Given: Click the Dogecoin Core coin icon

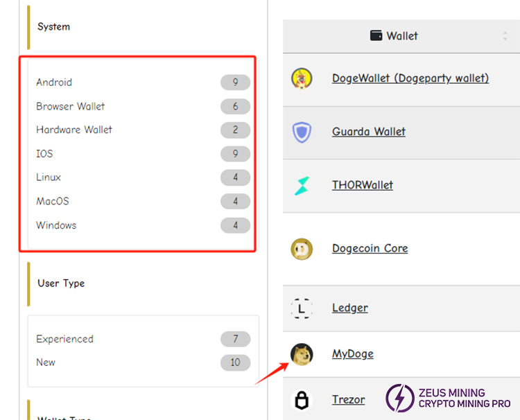Looking at the screenshot, I should [302, 249].
